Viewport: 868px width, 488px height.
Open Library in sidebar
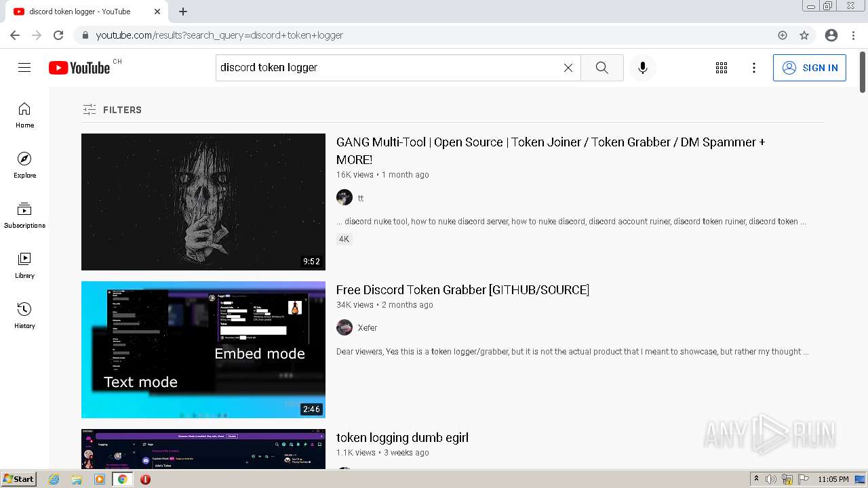24,266
